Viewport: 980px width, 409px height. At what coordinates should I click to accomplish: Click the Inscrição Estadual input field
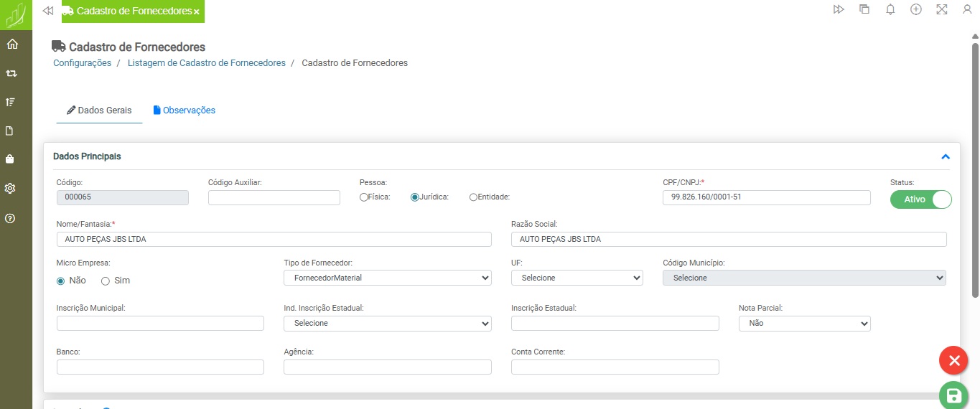click(615, 323)
